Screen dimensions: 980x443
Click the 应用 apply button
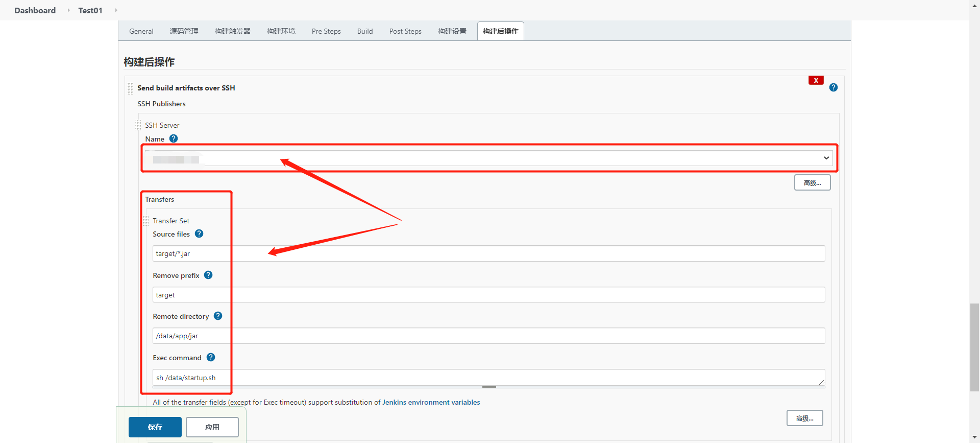tap(212, 427)
